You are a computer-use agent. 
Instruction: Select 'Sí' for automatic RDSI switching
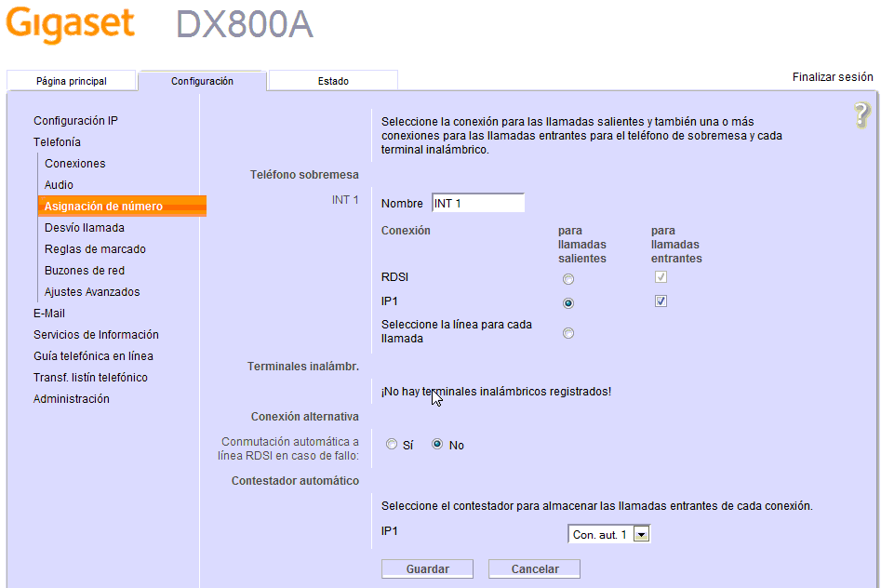[392, 445]
